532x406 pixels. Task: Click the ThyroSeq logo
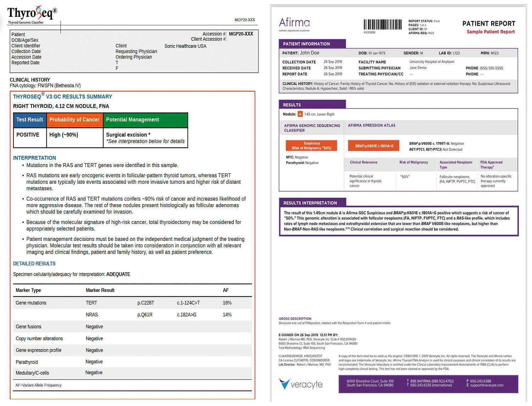coord(32,15)
